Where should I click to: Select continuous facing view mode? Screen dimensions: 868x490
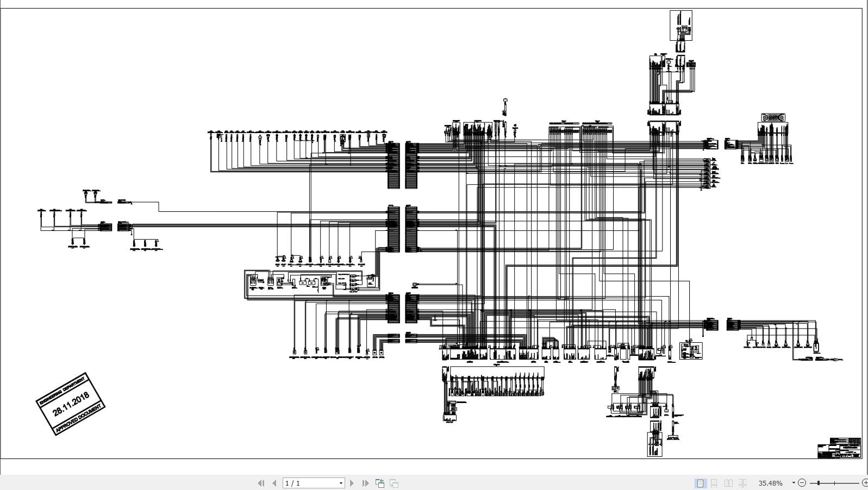(x=742, y=483)
